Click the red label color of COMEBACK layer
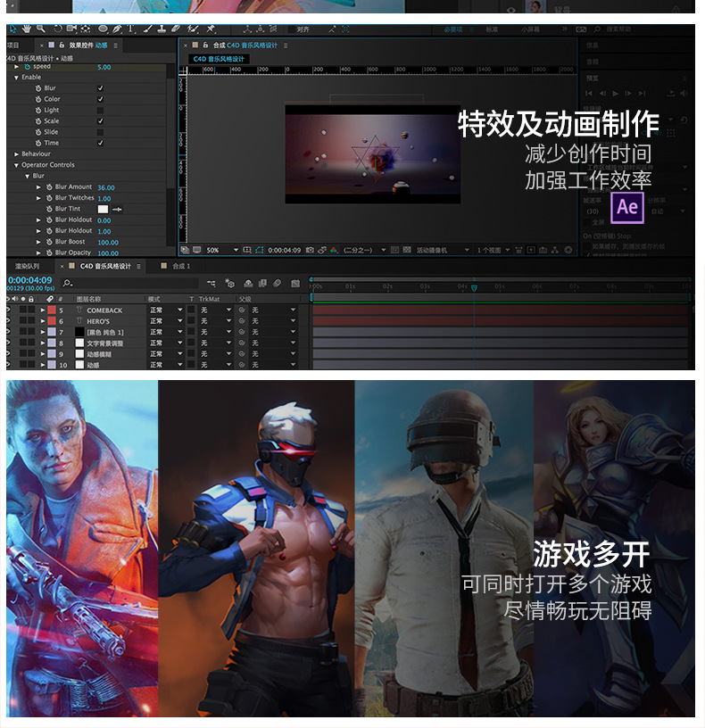Screen dimensions: 705x728 52,310
